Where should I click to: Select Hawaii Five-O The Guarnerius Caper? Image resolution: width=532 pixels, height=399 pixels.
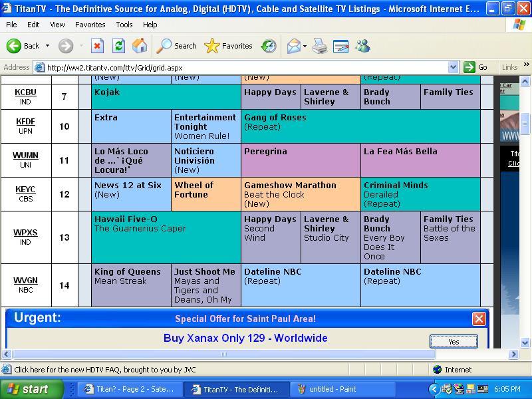166,237
